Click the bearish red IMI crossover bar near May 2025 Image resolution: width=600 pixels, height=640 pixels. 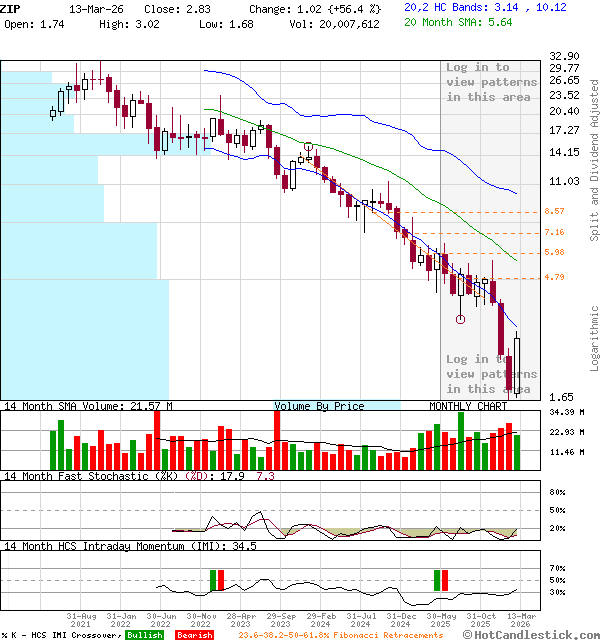444,580
